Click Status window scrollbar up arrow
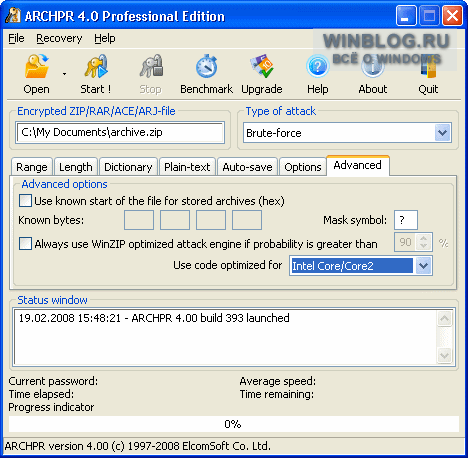Viewport: 468px width, 458px height. [x=445, y=319]
